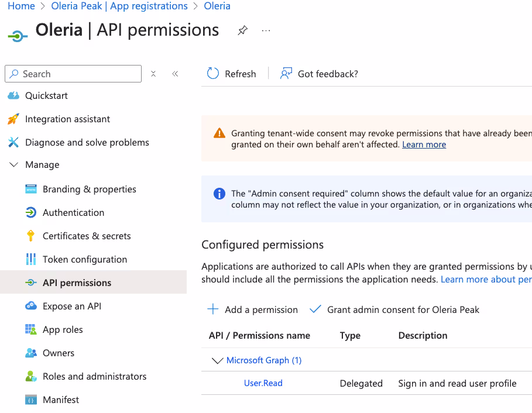This screenshot has width=532, height=413.
Task: Navigate to Authentication settings
Action: tap(73, 212)
